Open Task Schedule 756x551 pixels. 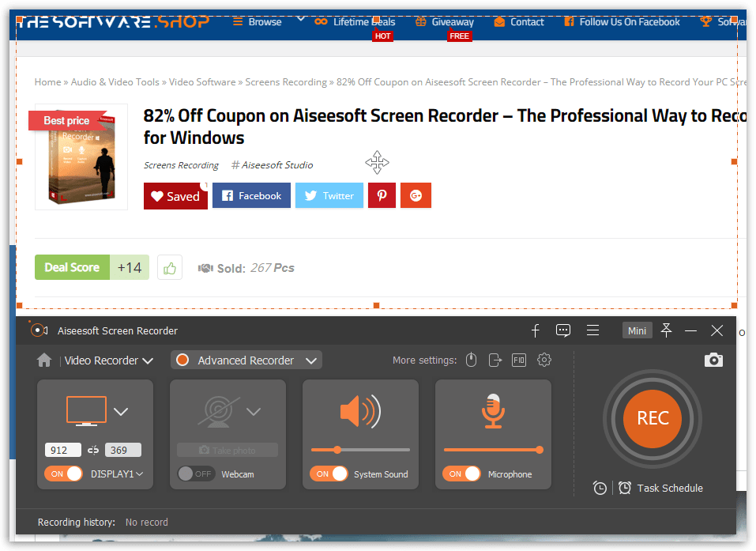pyautogui.click(x=670, y=489)
